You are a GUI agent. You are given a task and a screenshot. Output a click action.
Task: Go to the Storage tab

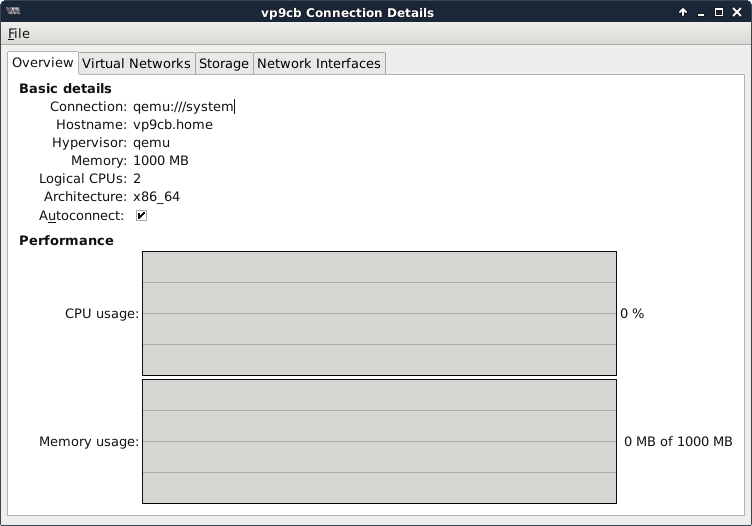(x=223, y=63)
